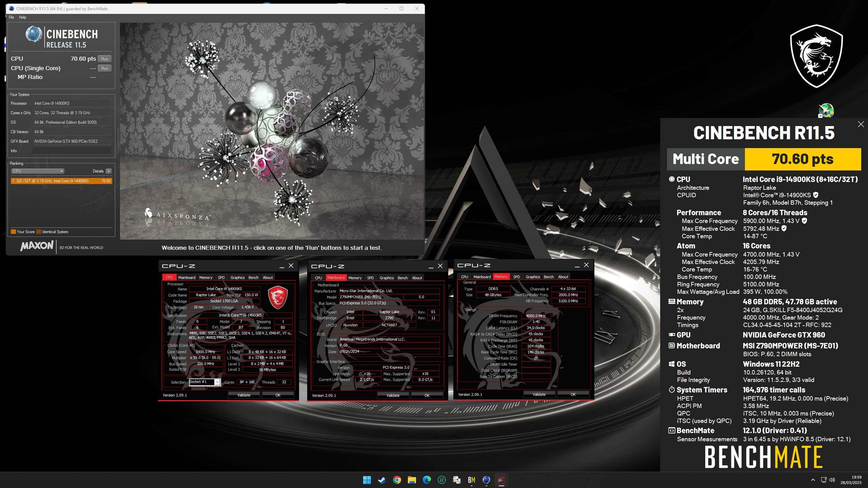Image resolution: width=868 pixels, height=488 pixels.
Task: Open the Cinebench taskbar icon
Action: click(x=486, y=480)
